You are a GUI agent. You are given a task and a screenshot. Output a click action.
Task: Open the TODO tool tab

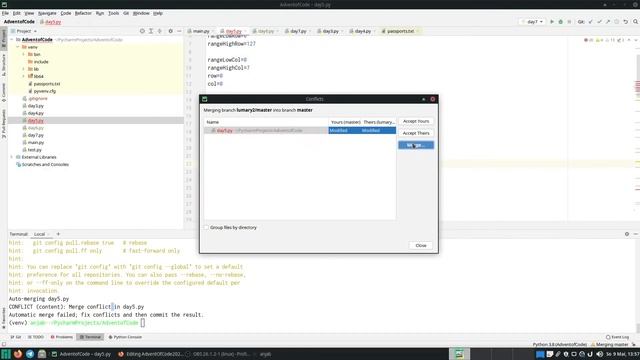click(36, 337)
